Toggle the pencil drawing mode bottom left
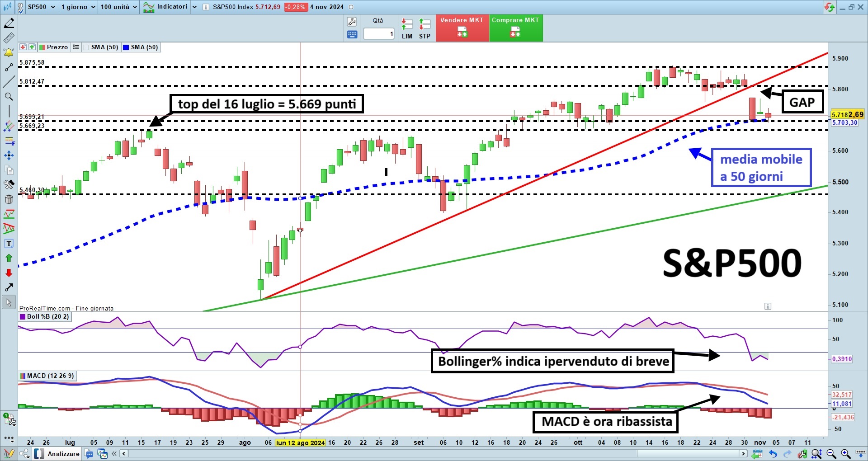The width and height of the screenshot is (868, 461). (x=9, y=454)
